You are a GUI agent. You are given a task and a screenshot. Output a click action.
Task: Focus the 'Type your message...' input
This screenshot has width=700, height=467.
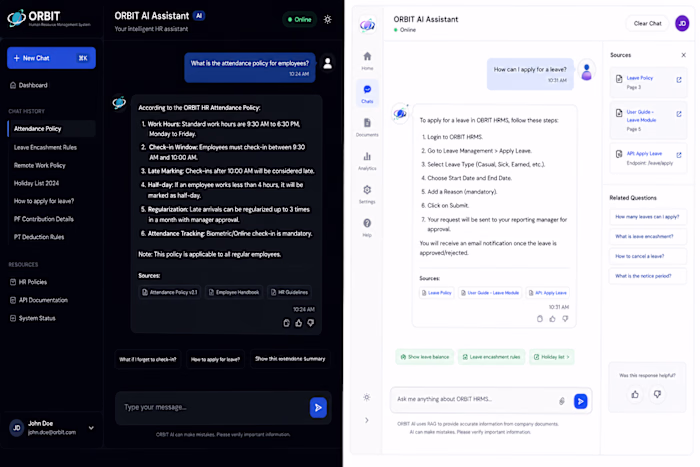212,407
